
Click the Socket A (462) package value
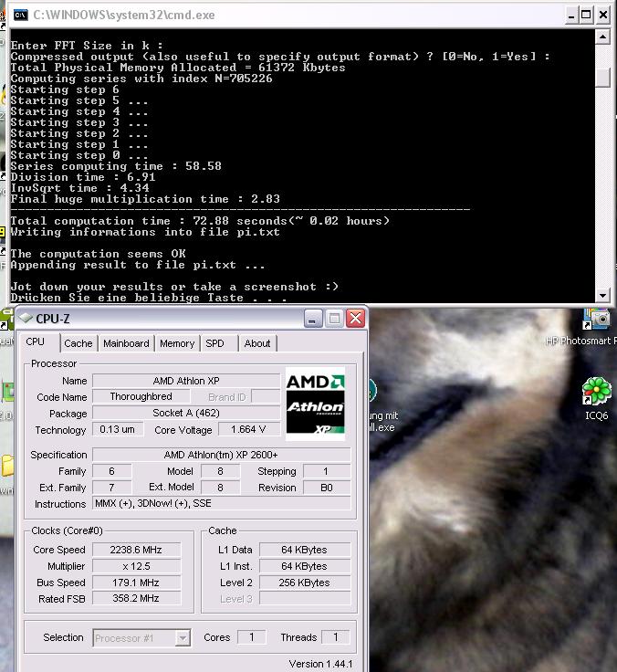186,413
